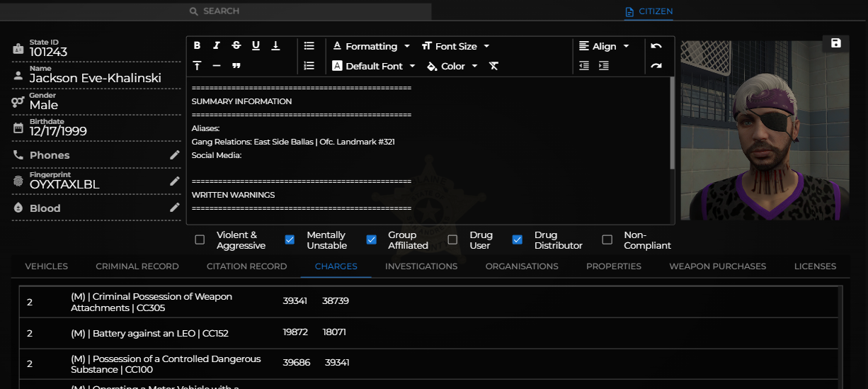Screen dimensions: 868x389
Task: Open the Font Size dropdown
Action: click(x=455, y=46)
